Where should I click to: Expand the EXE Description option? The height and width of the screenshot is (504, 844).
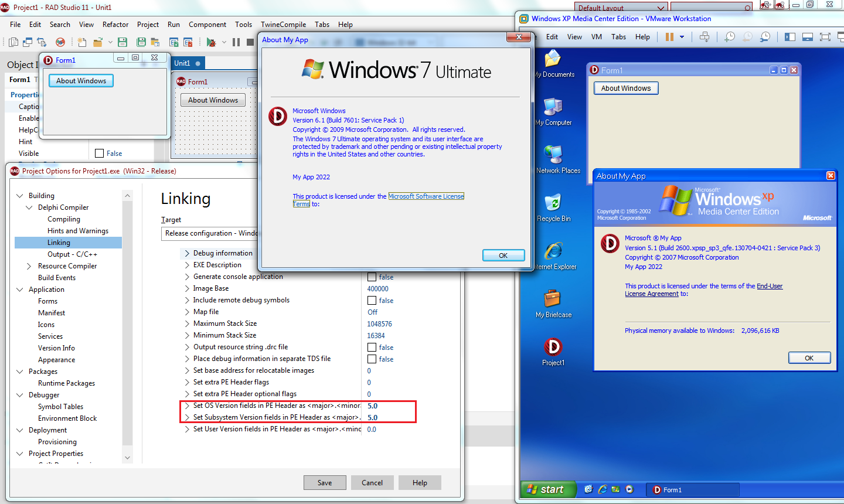coord(187,265)
